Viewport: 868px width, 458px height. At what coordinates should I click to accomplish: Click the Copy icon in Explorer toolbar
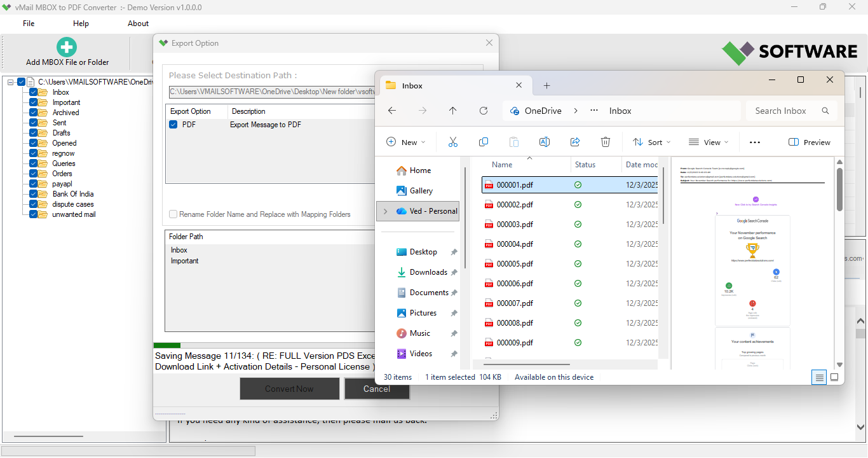(483, 141)
